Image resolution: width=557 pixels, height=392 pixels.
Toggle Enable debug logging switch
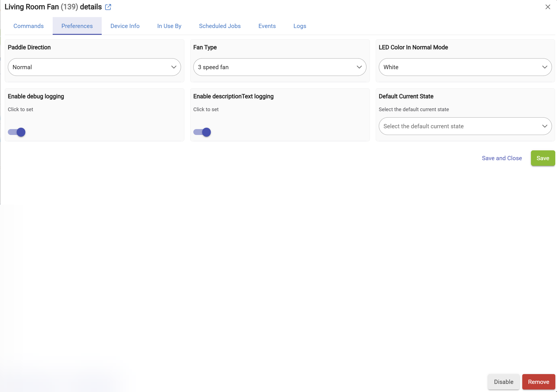[x=17, y=132]
